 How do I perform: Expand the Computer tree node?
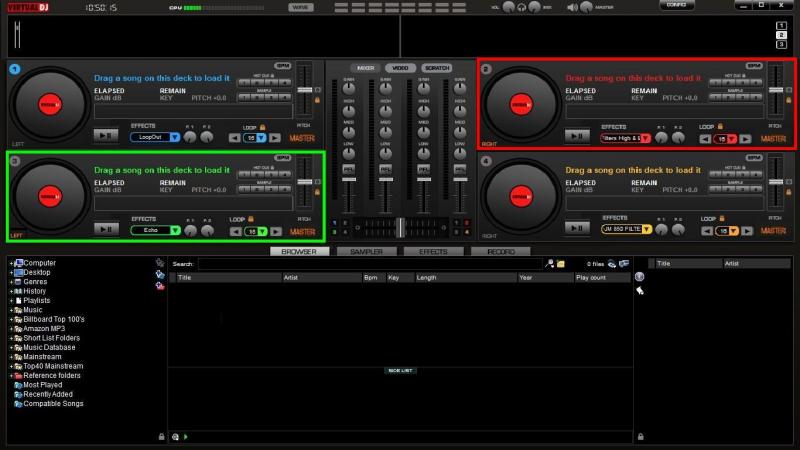pyautogui.click(x=11, y=263)
